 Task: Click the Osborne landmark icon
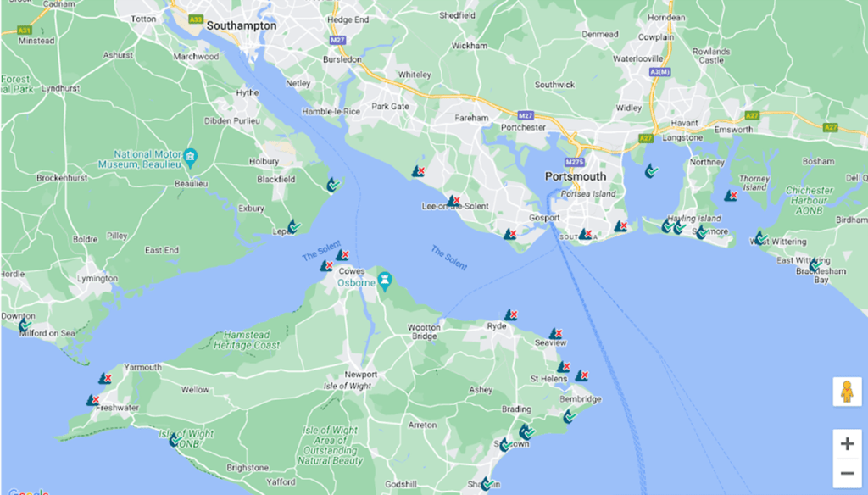pos(385,279)
